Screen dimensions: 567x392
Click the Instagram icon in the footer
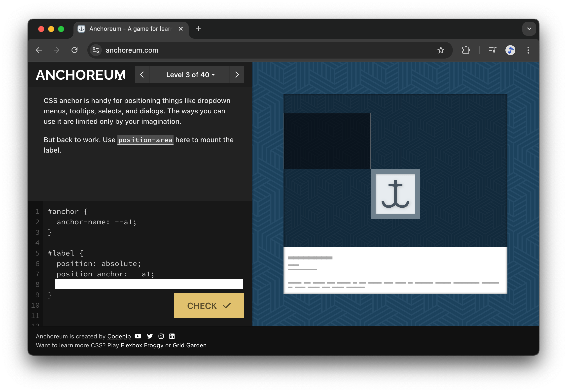(161, 336)
